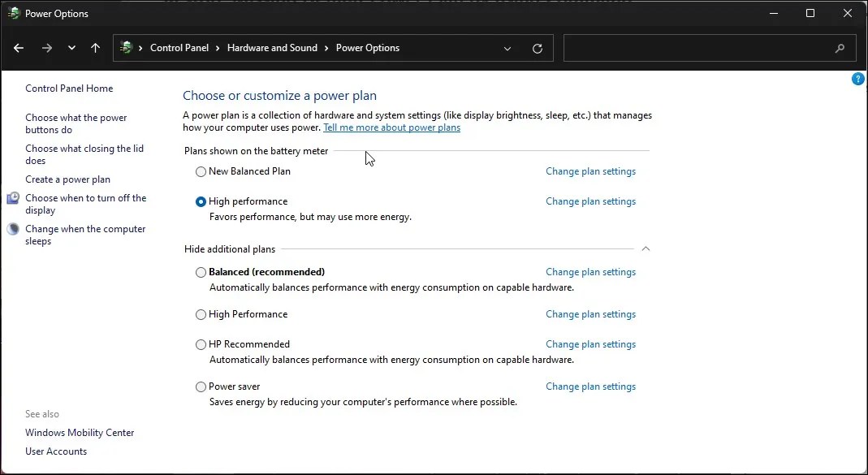Select the Balanced (recommended) plan
The height and width of the screenshot is (475, 868).
pos(201,272)
